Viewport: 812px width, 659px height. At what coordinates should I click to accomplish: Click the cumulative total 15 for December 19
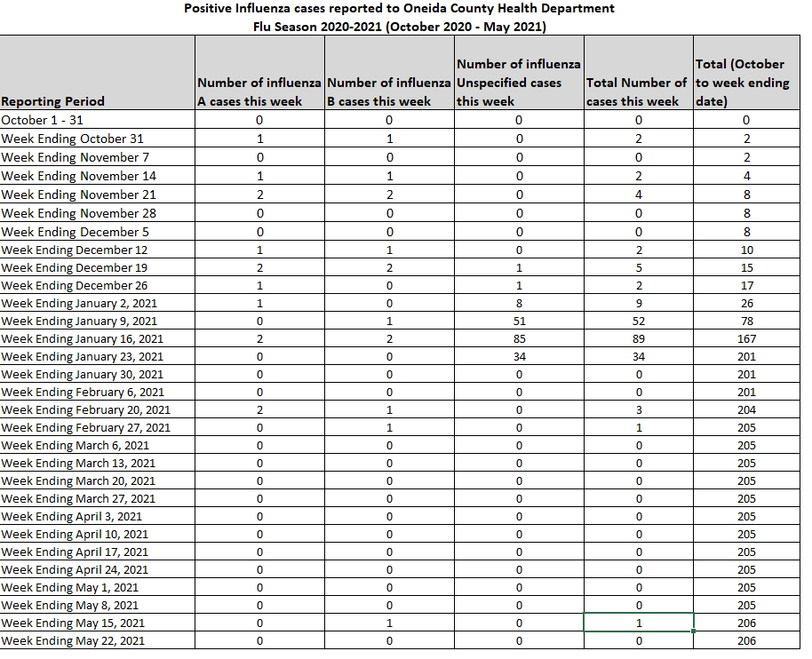point(747,267)
